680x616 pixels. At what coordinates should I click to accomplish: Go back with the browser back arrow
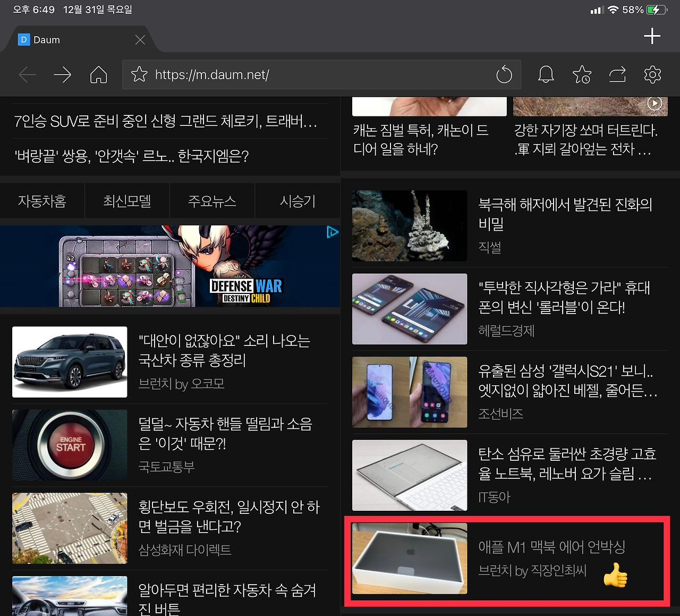pos(28,74)
